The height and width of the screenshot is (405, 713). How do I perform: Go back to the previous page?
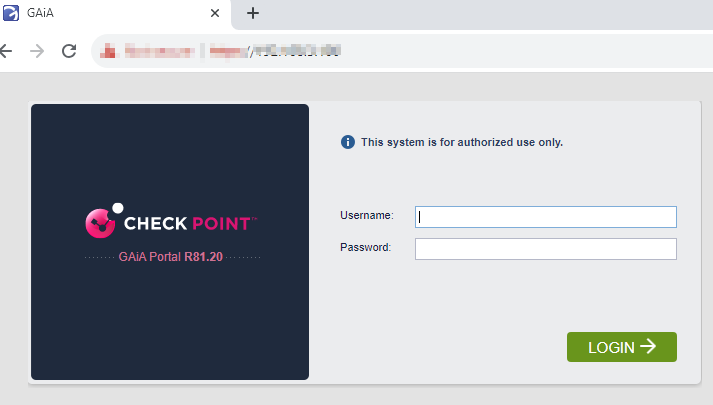click(6, 51)
